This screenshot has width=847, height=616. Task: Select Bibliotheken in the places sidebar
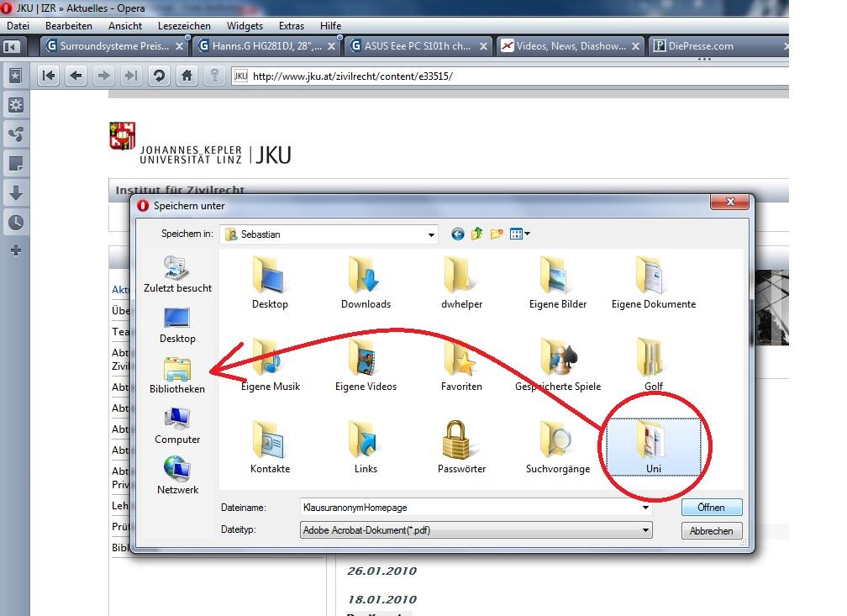click(177, 375)
